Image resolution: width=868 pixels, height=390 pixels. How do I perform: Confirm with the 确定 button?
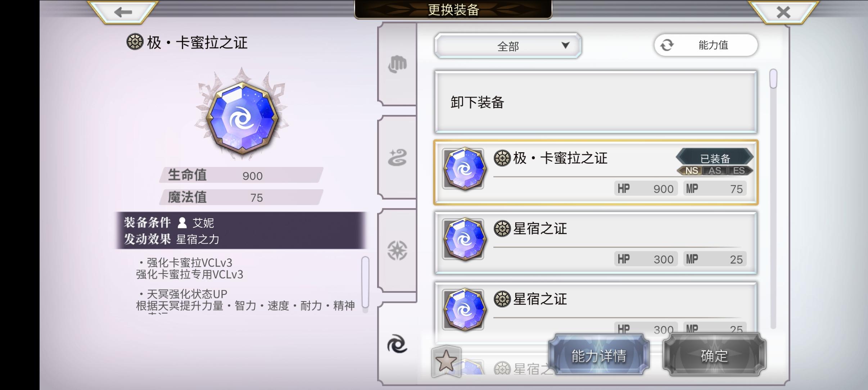(x=714, y=355)
